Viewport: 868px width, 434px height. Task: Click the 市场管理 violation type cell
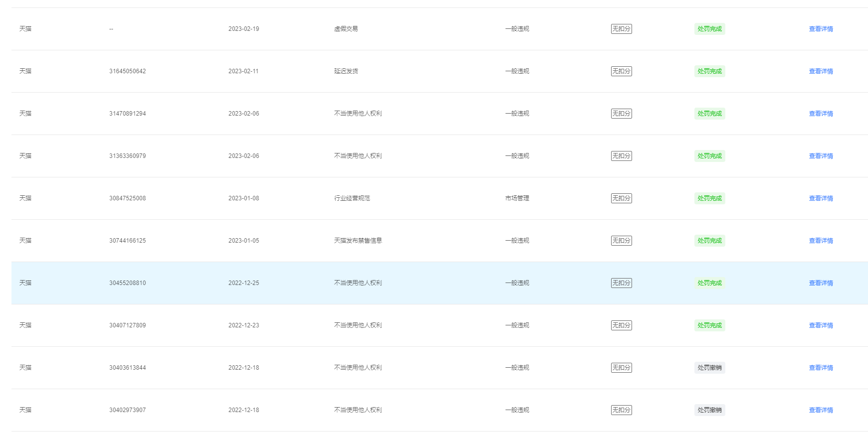[x=517, y=198]
